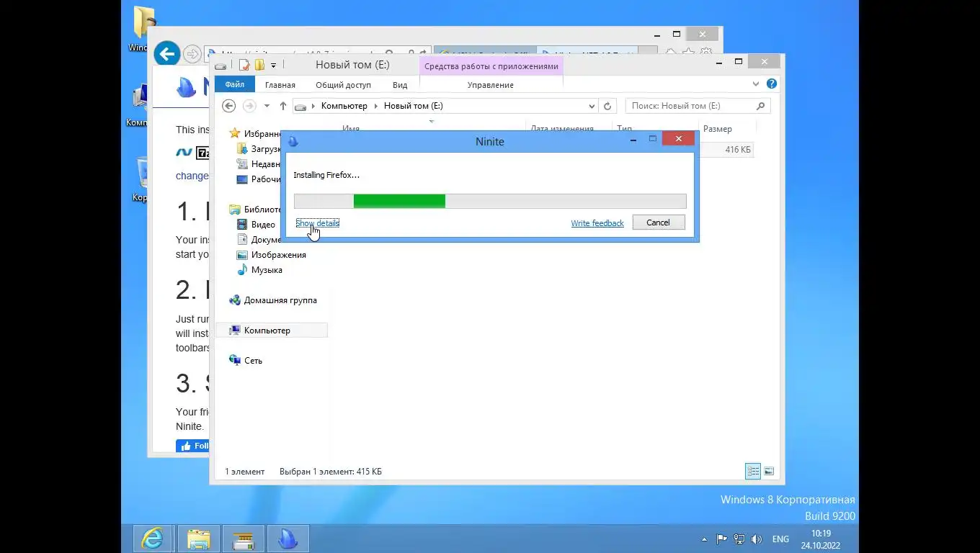Open Загрузки folder in navigation pane
Screen dimensions: 980x553
259,149
